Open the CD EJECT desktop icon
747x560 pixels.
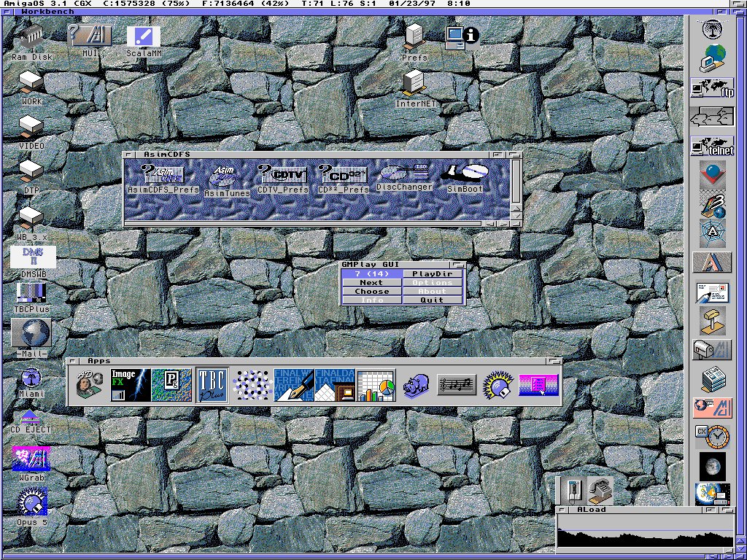(x=30, y=418)
